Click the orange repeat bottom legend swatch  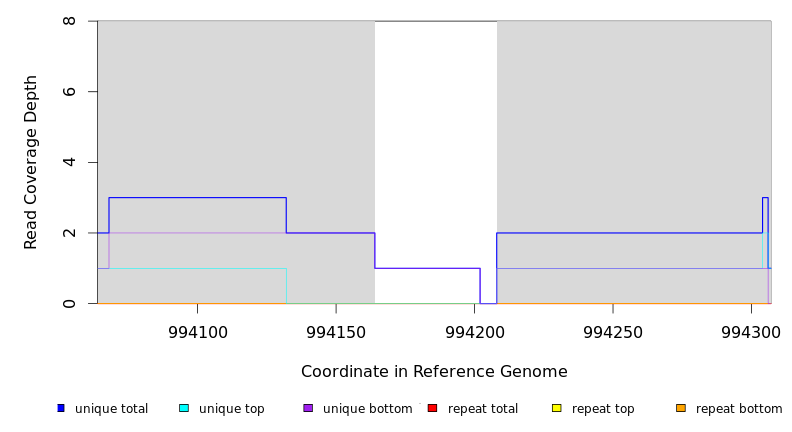(x=681, y=408)
